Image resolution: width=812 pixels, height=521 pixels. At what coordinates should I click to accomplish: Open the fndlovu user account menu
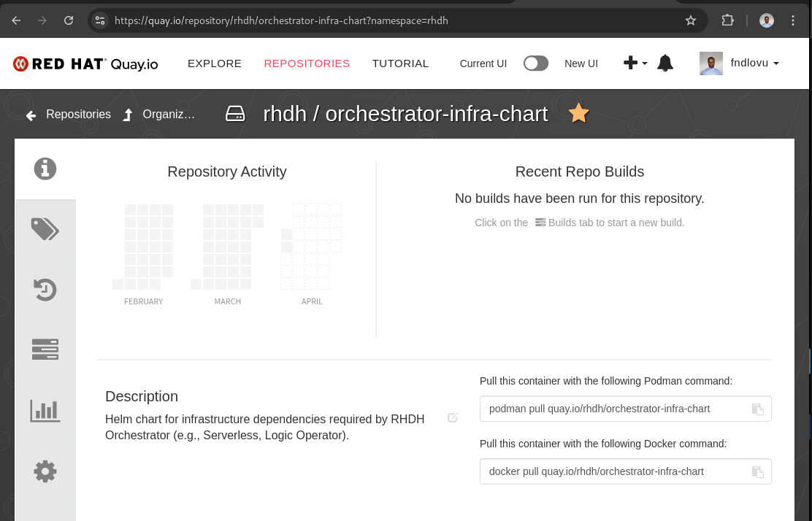pyautogui.click(x=740, y=63)
